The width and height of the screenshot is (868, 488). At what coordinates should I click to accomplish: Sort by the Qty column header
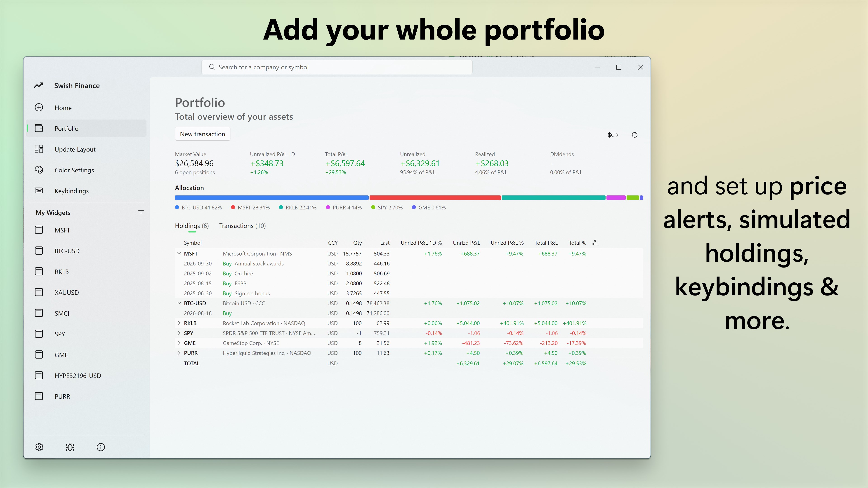click(357, 242)
